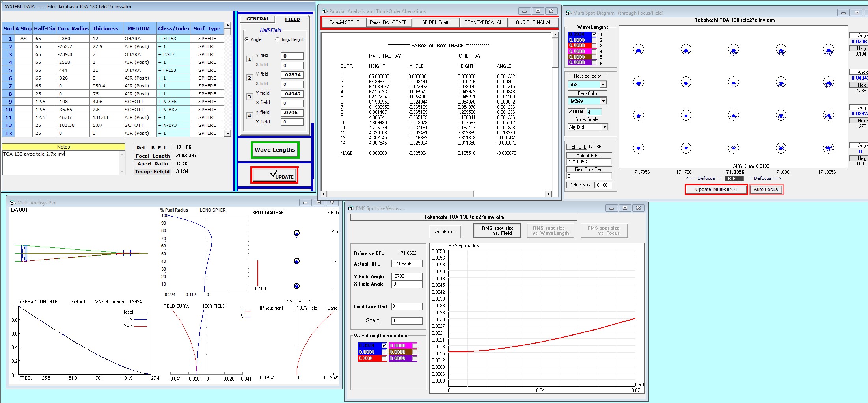Open the SEIDEL Coeff. tab
The width and height of the screenshot is (868, 403).
click(436, 22)
